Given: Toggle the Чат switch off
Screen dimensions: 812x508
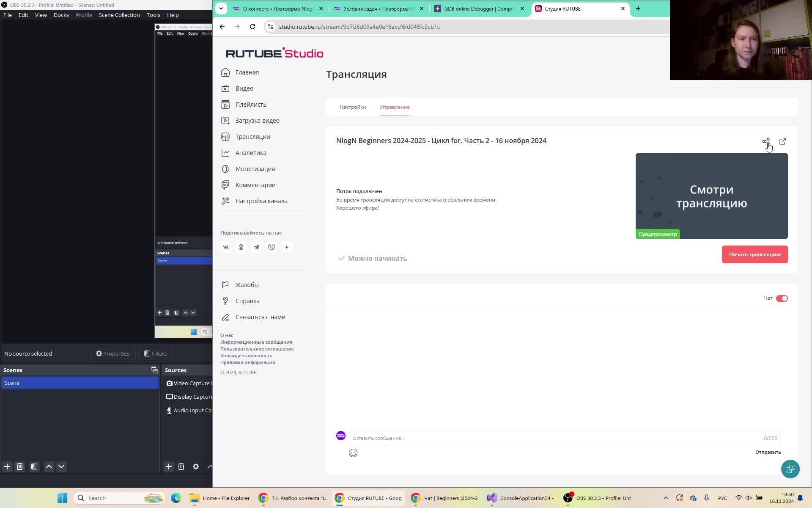Looking at the screenshot, I should 782,298.
